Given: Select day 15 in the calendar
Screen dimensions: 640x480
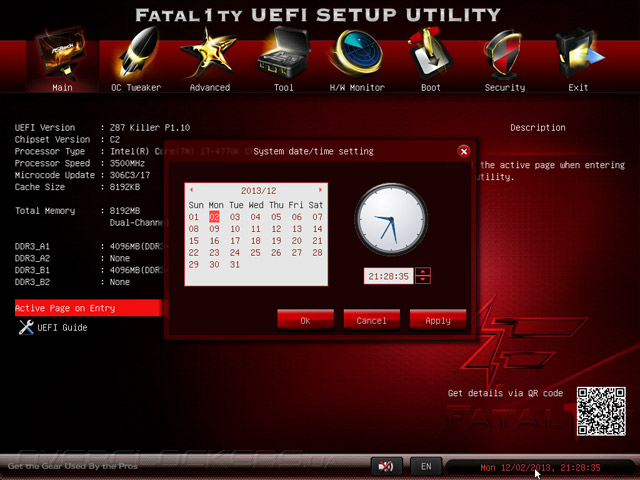Looking at the screenshot, I should coord(194,240).
